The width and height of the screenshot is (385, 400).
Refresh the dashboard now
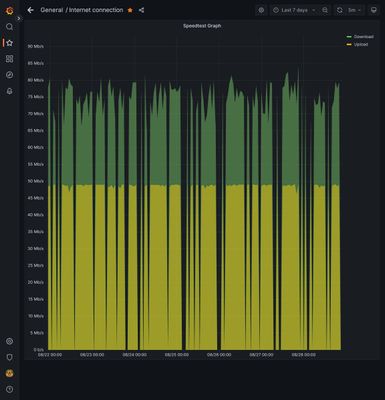[x=339, y=10]
